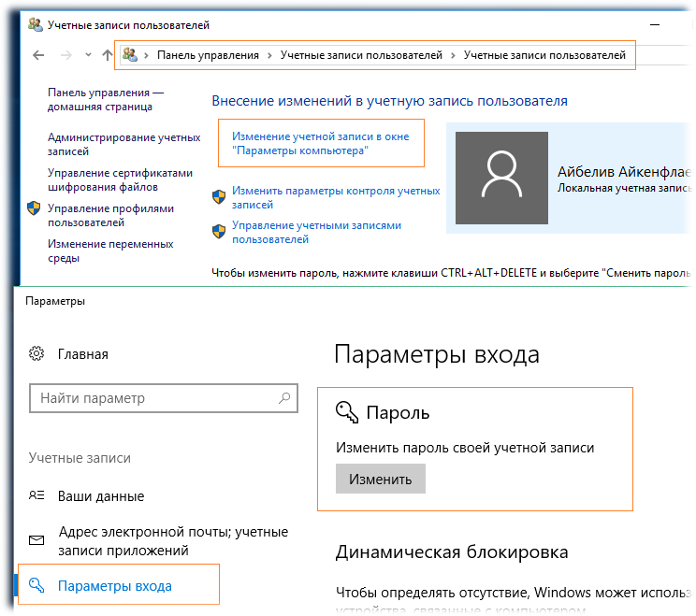
Task: Open middle Учетные записи пользователей breadcrumb
Action: (x=361, y=55)
